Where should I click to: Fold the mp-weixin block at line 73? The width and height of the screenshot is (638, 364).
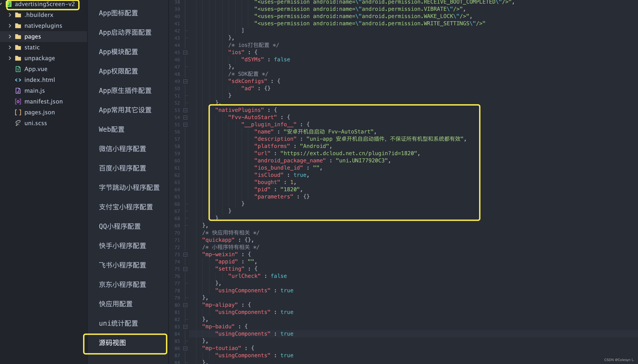185,254
